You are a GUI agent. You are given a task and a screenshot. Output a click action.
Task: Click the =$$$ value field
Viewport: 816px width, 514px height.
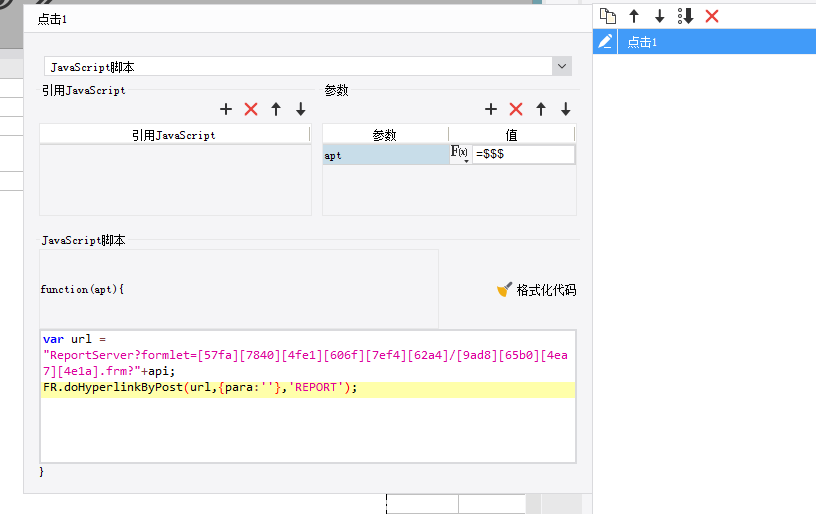pyautogui.click(x=523, y=154)
